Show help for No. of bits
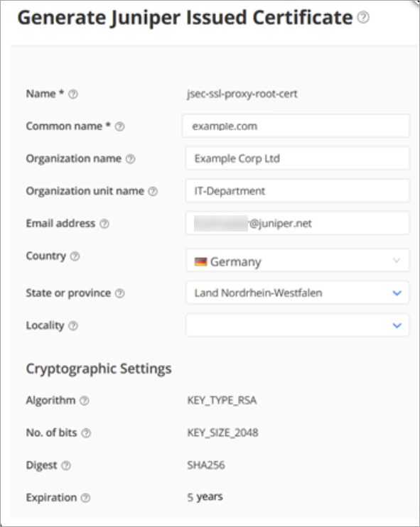Image resolution: width=420 pixels, height=527 pixels. (x=86, y=433)
